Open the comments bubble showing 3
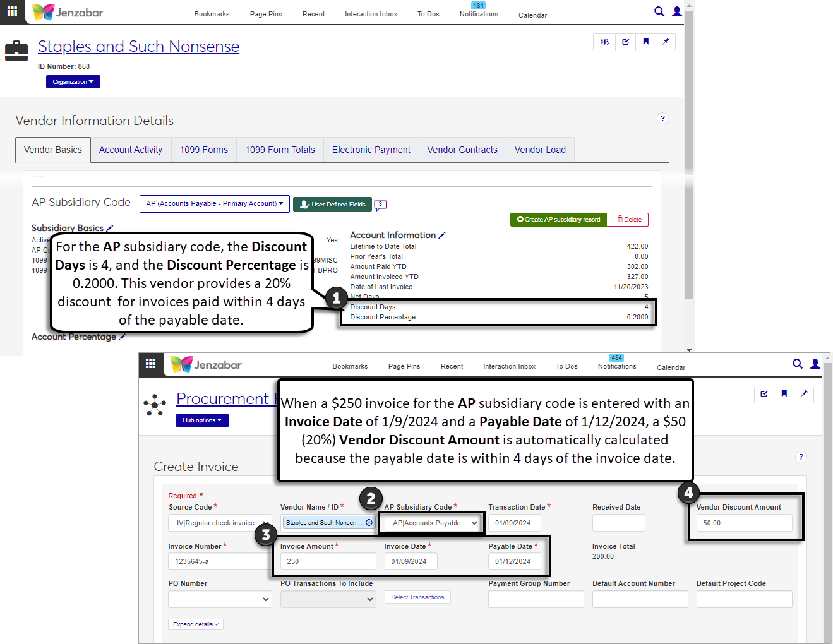Image resolution: width=833 pixels, height=644 pixels. (380, 205)
